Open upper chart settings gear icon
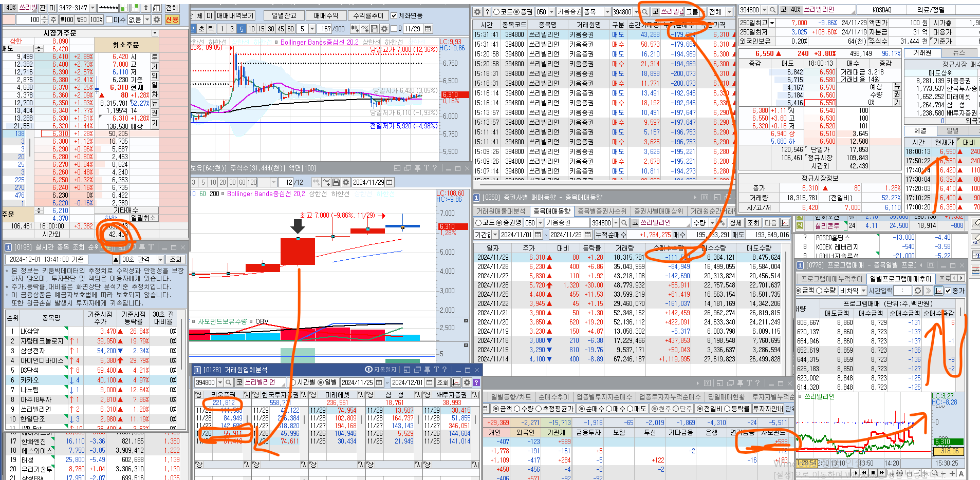The image size is (980, 480). click(x=384, y=29)
